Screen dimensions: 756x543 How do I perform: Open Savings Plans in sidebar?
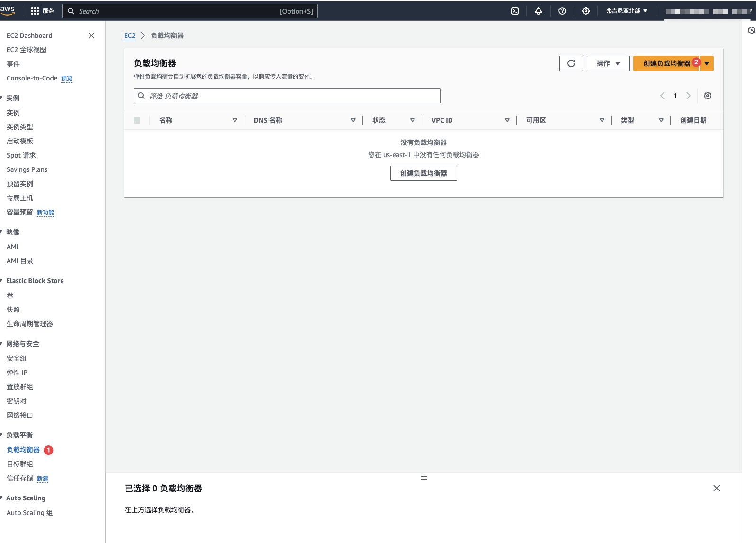pyautogui.click(x=27, y=169)
